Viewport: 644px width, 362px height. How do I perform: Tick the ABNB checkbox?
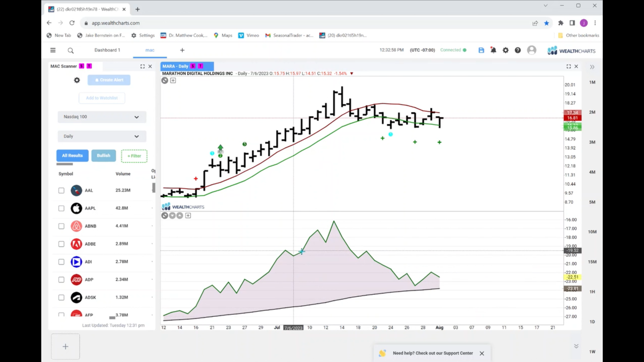click(61, 226)
